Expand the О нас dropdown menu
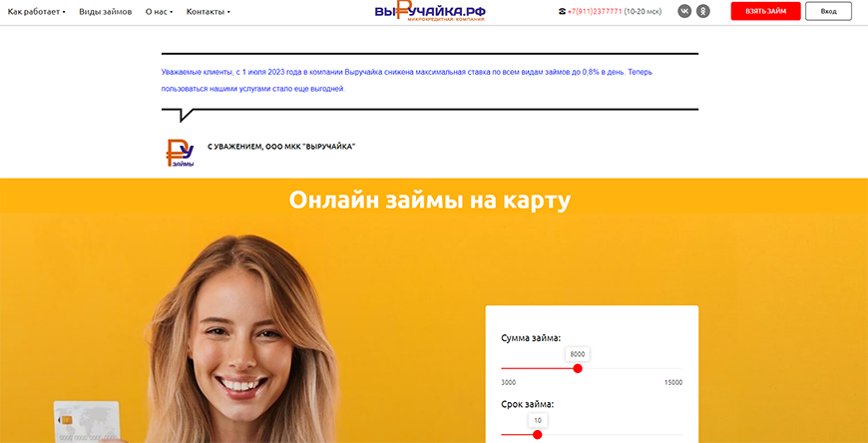868x443 pixels. [x=160, y=12]
